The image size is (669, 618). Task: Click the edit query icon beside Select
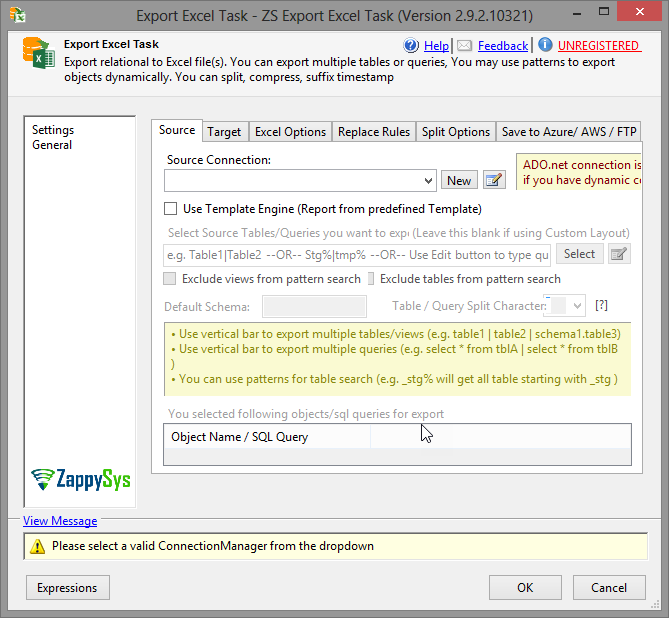(619, 254)
